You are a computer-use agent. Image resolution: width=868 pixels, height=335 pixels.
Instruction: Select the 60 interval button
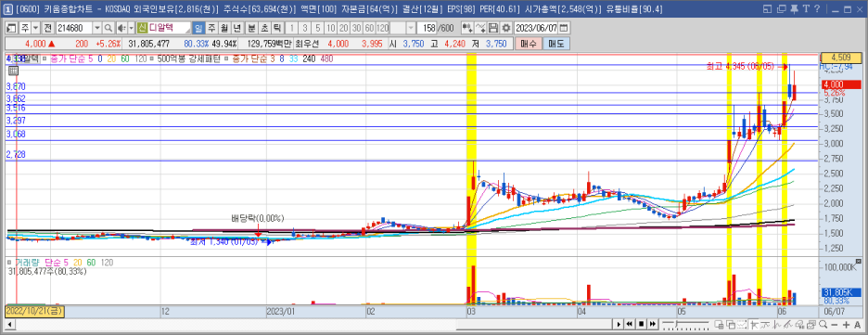pyautogui.click(x=369, y=28)
